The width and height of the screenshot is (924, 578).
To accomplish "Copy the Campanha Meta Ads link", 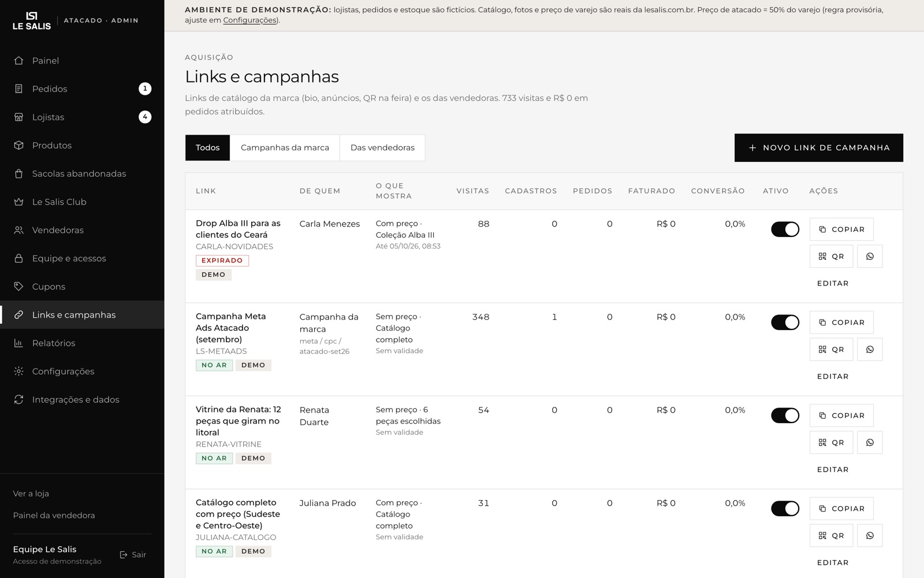I will click(841, 323).
